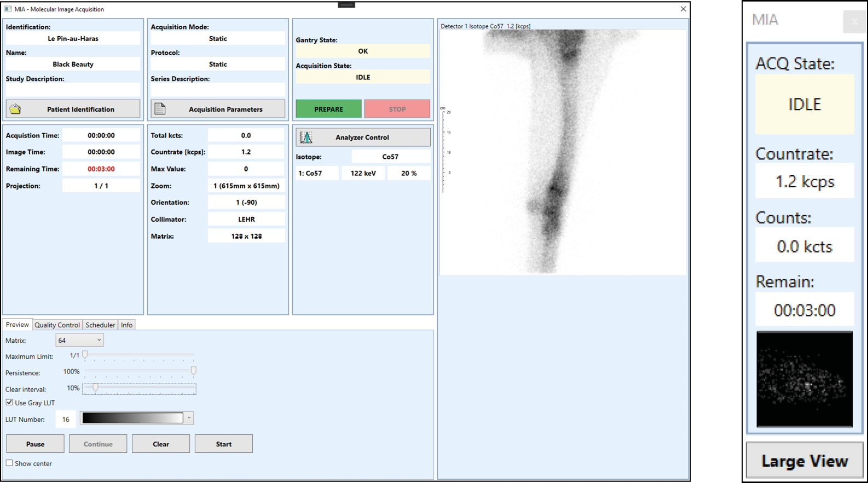Close the small MIA status widget
This screenshot has width=868, height=483.
(854, 22)
